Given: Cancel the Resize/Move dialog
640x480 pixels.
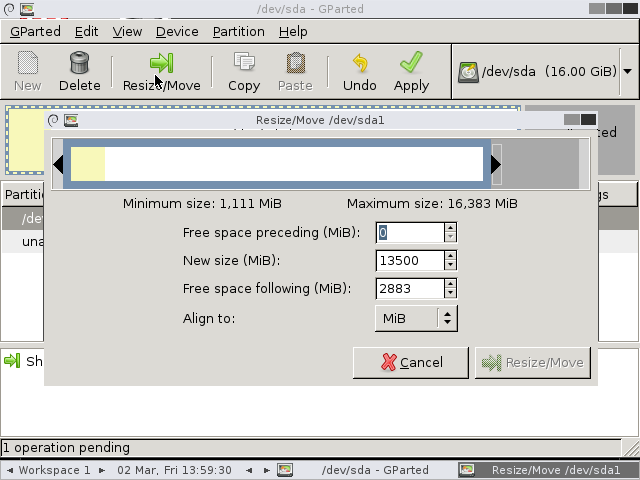Looking at the screenshot, I should coord(411,362).
